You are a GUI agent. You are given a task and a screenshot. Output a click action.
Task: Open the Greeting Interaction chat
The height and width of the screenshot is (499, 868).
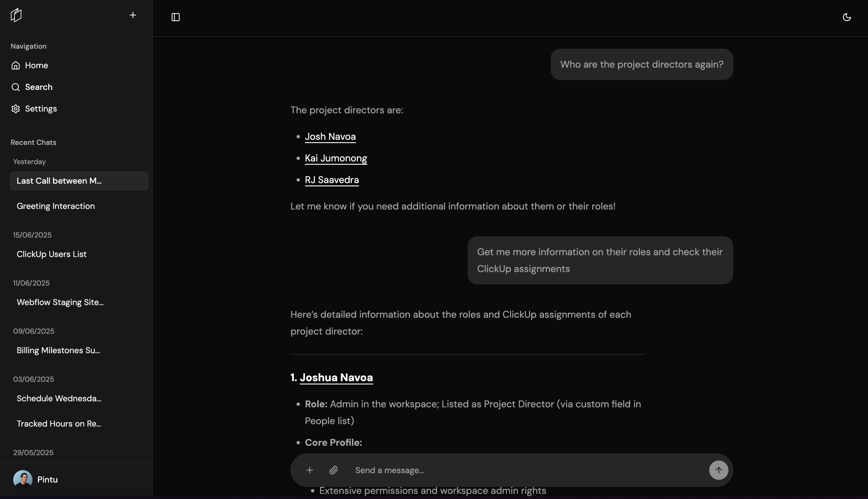click(x=56, y=206)
